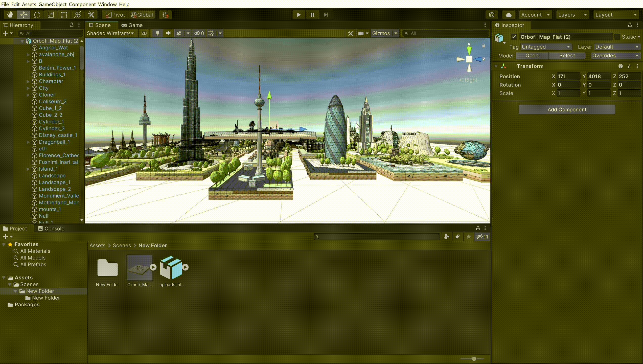
Task: Open search by type filter icon
Action: coord(447,237)
